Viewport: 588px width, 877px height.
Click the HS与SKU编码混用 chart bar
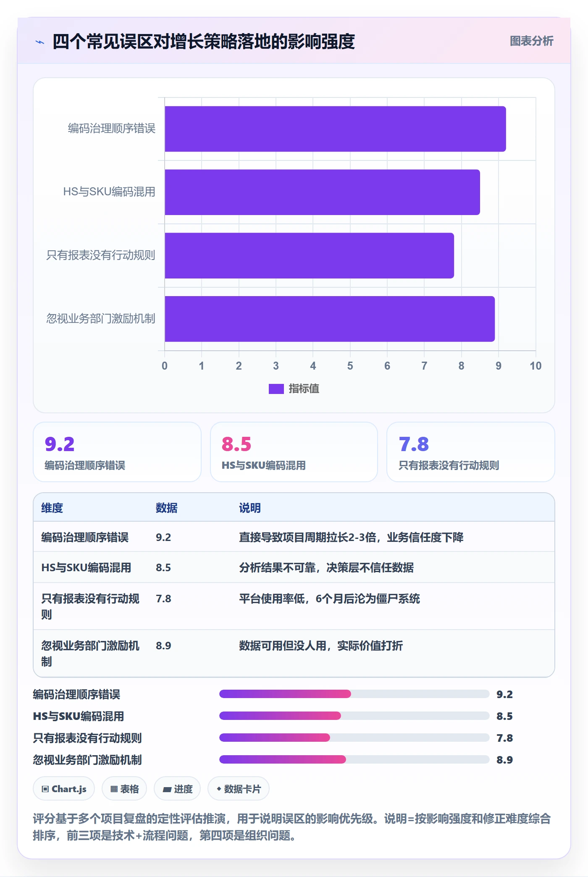tap(322, 192)
